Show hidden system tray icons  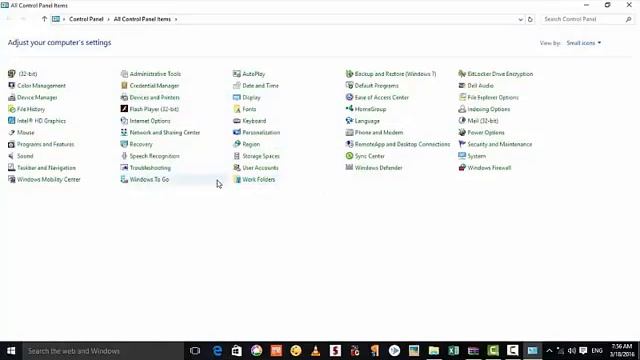pyautogui.click(x=549, y=351)
